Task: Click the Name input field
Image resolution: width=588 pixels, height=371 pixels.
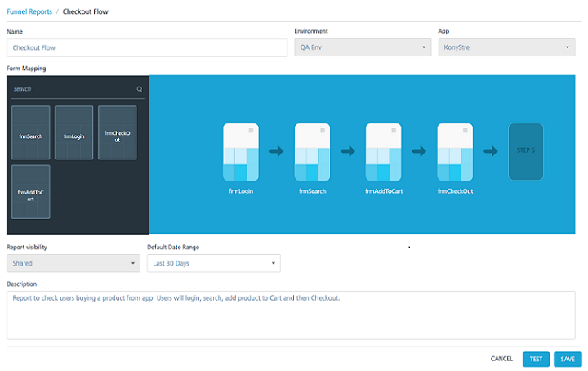Action: tap(147, 47)
